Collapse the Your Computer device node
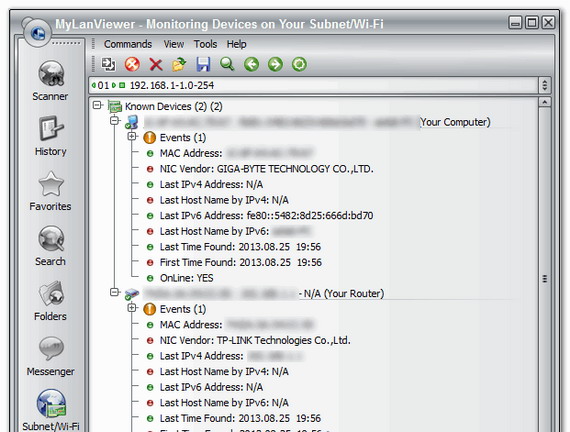The height and width of the screenshot is (432, 570). coord(115,120)
